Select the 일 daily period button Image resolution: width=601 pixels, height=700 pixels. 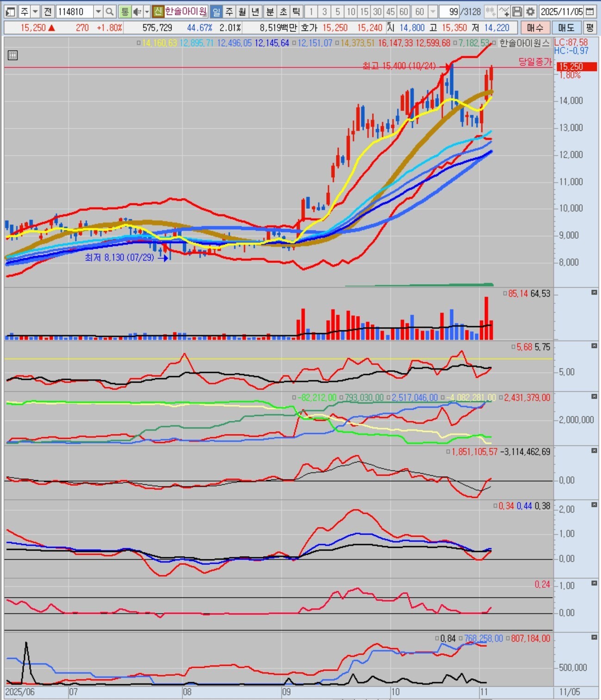216,12
